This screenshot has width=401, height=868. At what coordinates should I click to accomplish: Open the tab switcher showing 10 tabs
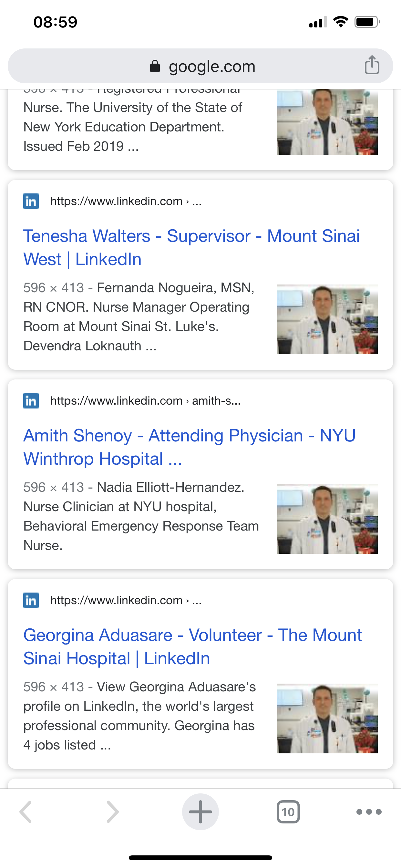tap(288, 811)
